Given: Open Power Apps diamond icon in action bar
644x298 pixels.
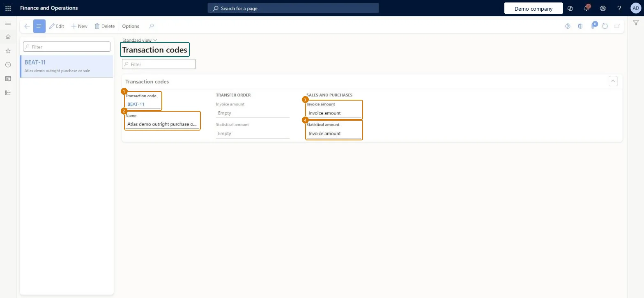Looking at the screenshot, I should (568, 26).
